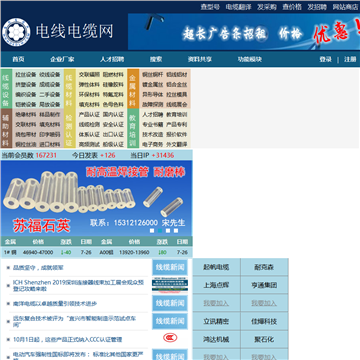Open the 资料共享 navigation tab
The height and width of the screenshot is (360, 360).
point(200,59)
